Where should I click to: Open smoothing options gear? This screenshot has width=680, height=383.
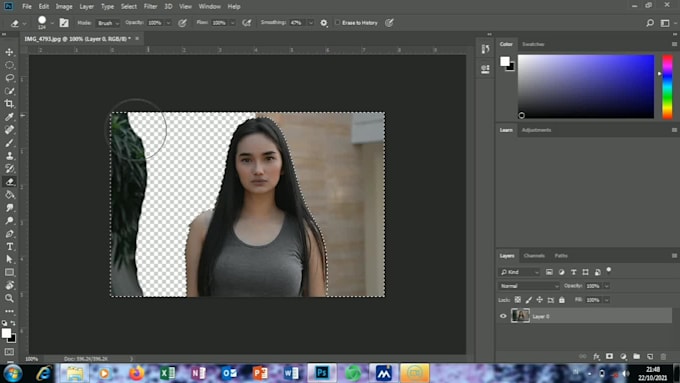tap(324, 23)
